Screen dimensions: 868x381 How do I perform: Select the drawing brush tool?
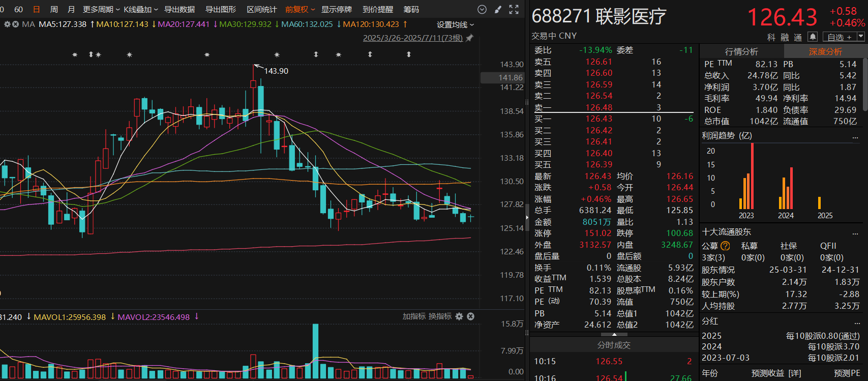point(498,10)
